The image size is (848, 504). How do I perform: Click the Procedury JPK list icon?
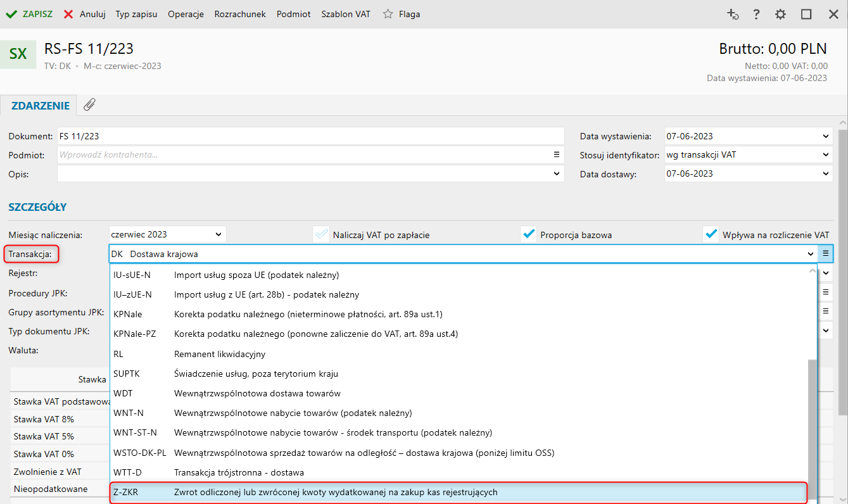click(826, 292)
